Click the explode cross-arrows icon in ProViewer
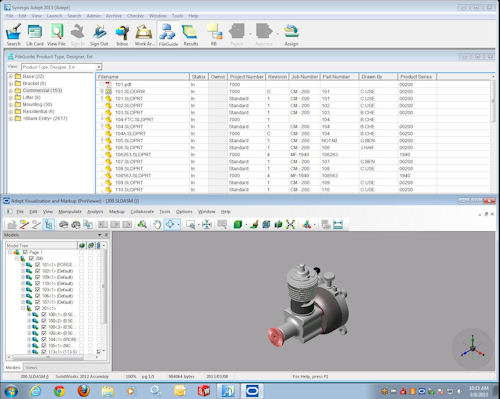Viewport: 500px width, 399px height. pos(290,224)
